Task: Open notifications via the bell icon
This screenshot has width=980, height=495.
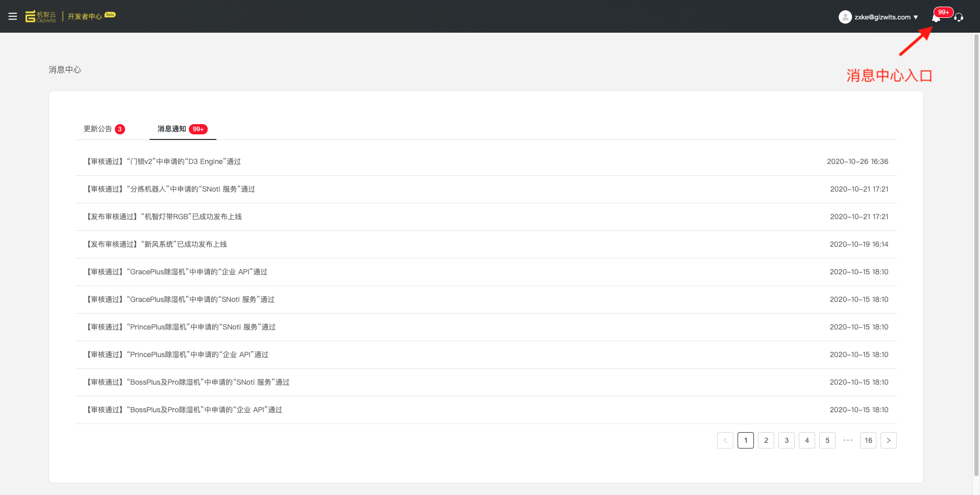Action: 936,18
